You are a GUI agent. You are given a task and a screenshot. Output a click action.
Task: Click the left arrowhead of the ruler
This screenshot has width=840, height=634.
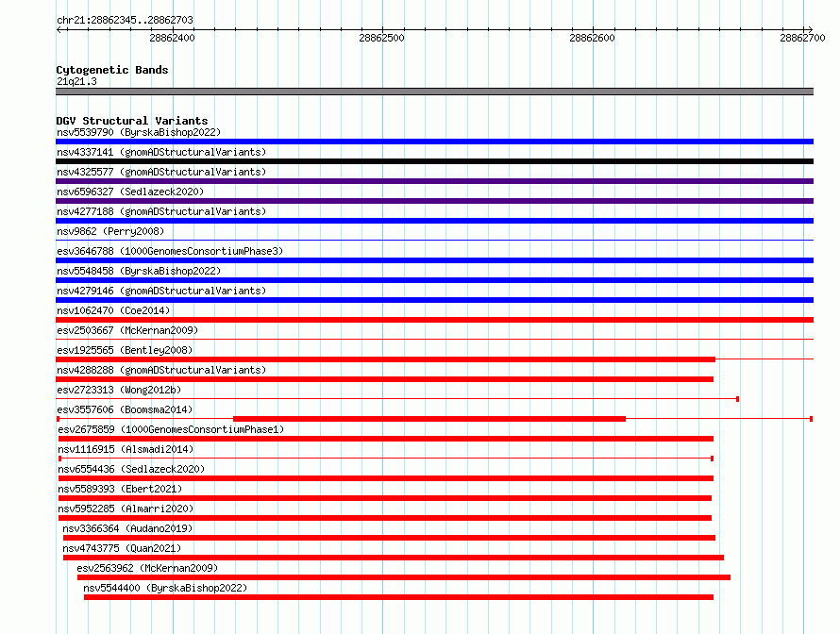59,29
